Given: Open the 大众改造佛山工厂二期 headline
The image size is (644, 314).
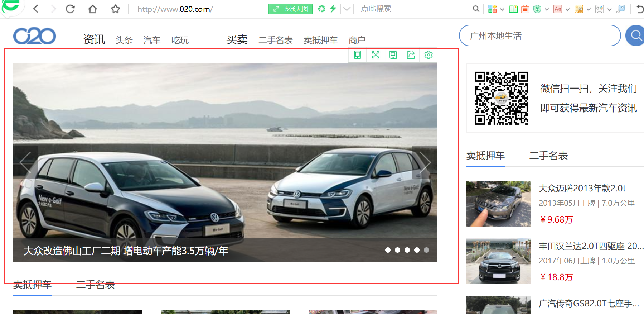Looking at the screenshot, I should (x=126, y=251).
